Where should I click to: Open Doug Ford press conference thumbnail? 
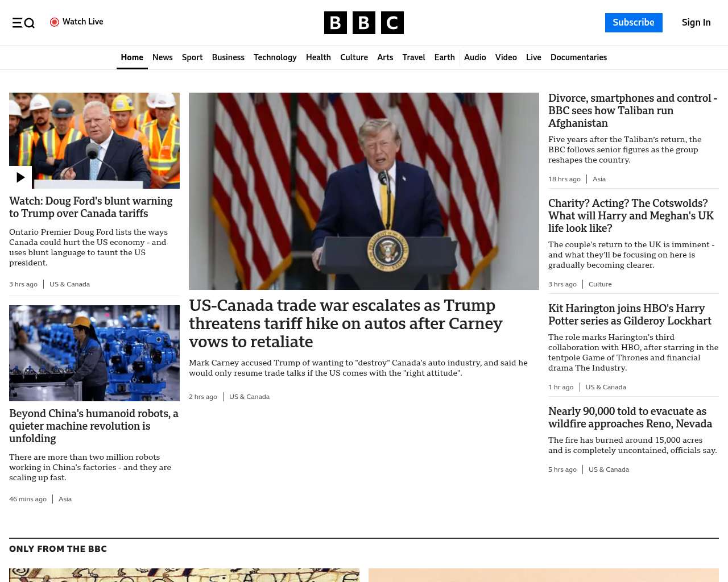(x=94, y=140)
